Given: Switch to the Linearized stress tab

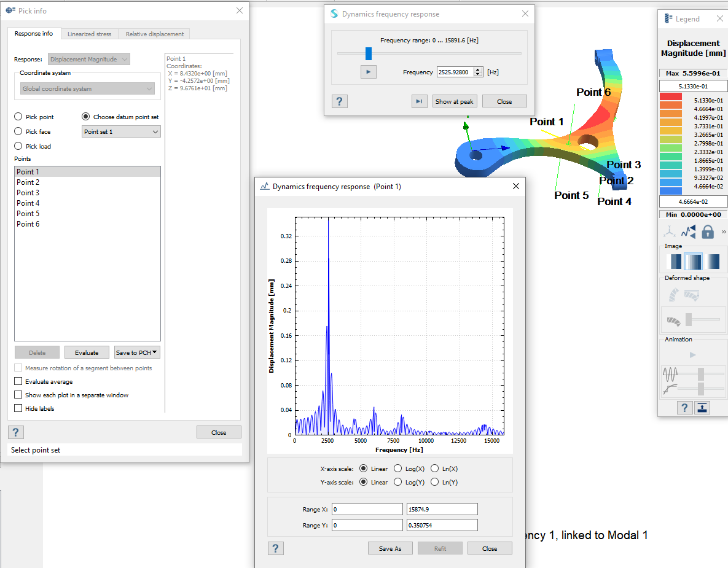Looking at the screenshot, I should [89, 34].
